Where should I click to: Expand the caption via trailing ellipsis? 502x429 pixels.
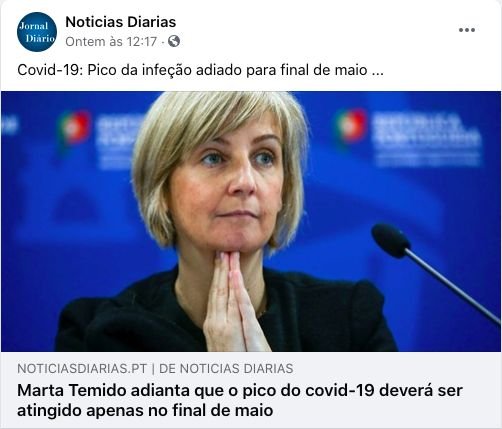377,70
